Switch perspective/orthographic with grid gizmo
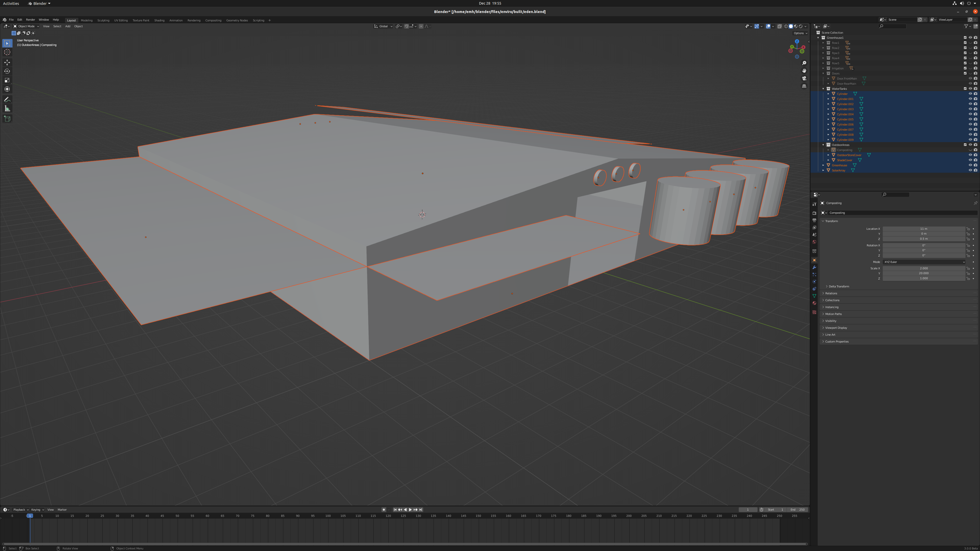 [804, 86]
